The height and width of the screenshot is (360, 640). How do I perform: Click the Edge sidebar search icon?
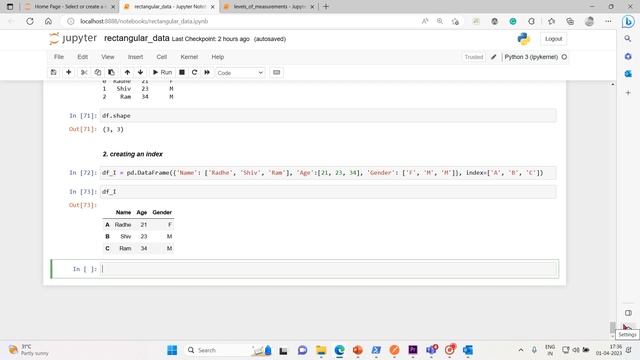point(628,38)
